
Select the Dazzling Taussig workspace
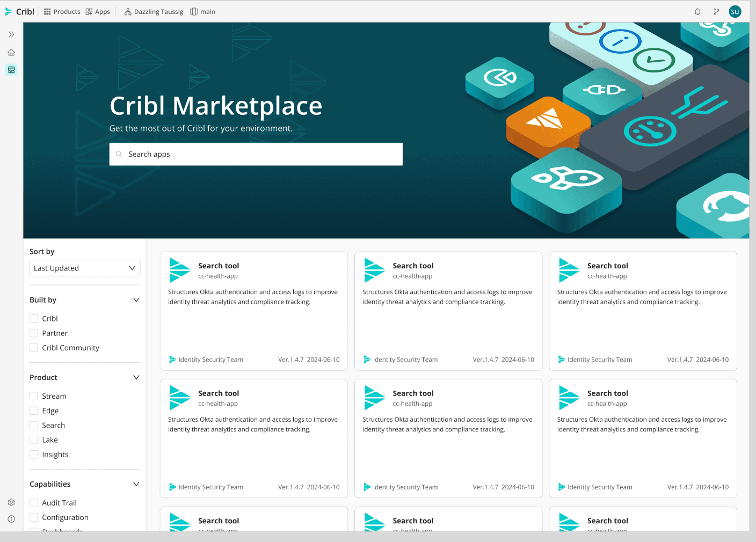[154, 11]
